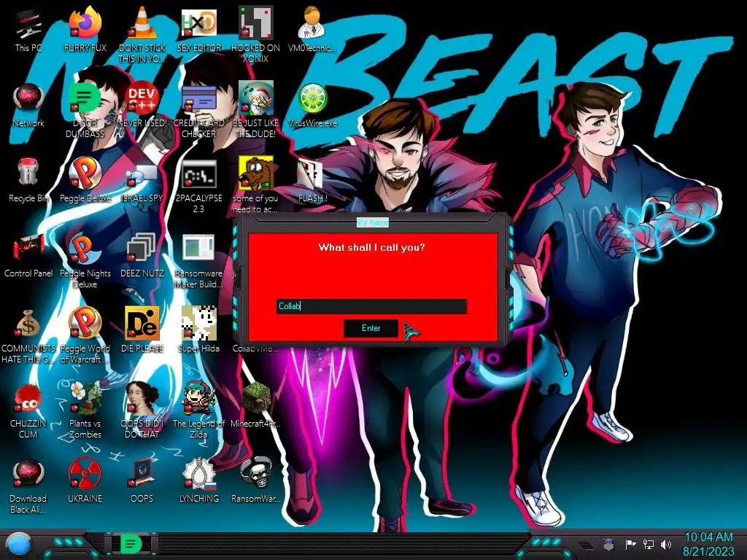Launch VirusWire.exe lime icon
This screenshot has width=747, height=560.
[x=312, y=98]
